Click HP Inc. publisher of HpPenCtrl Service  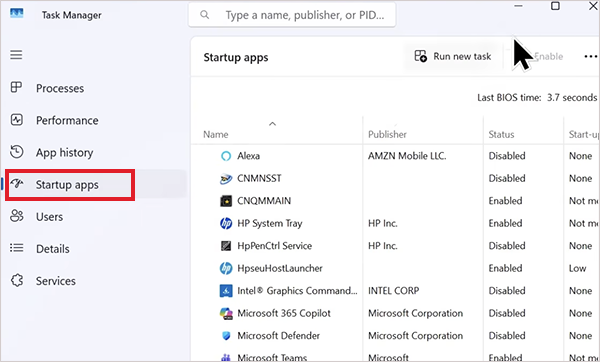click(383, 246)
